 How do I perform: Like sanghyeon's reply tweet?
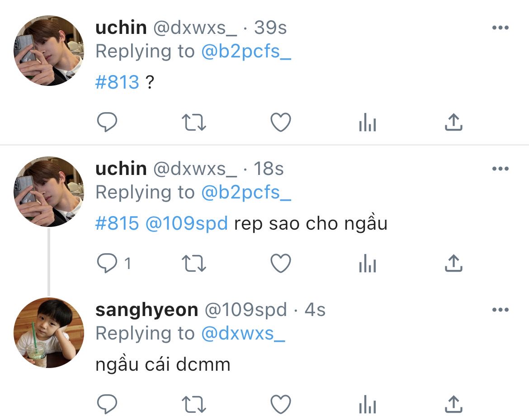click(280, 404)
